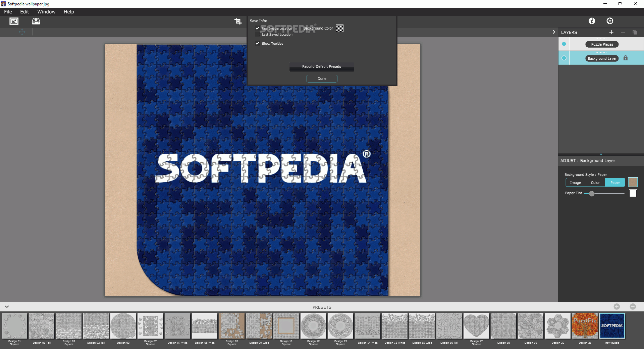Click the save image icon in toolbar
This screenshot has width=644, height=349.
(x=36, y=21)
